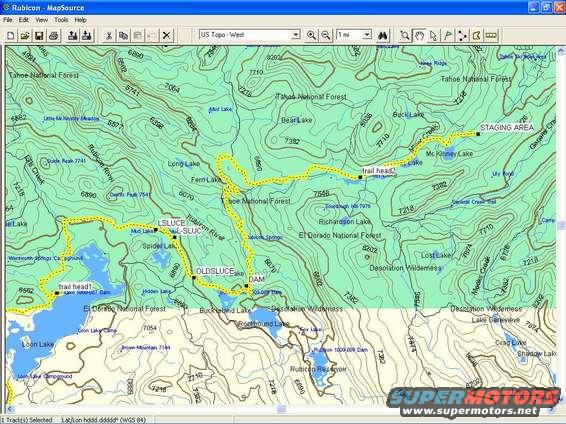
Task: Click the Buck Lake map label
Action: (408, 115)
